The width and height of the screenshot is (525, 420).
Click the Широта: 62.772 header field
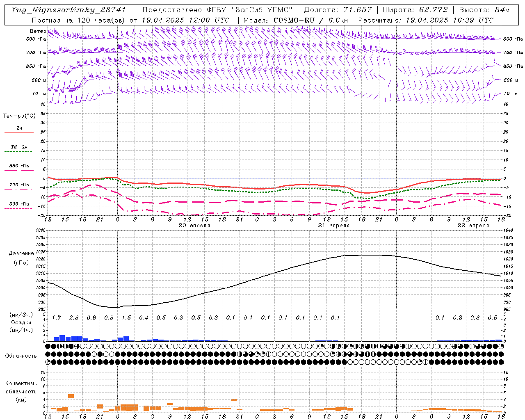pyautogui.click(x=415, y=10)
